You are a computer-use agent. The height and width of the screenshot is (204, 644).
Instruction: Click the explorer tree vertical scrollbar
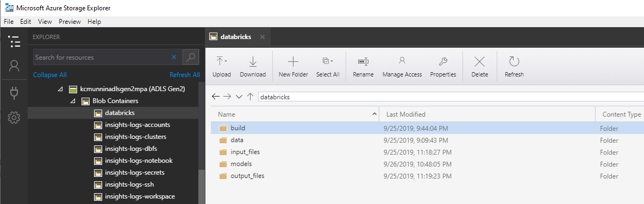201,187
